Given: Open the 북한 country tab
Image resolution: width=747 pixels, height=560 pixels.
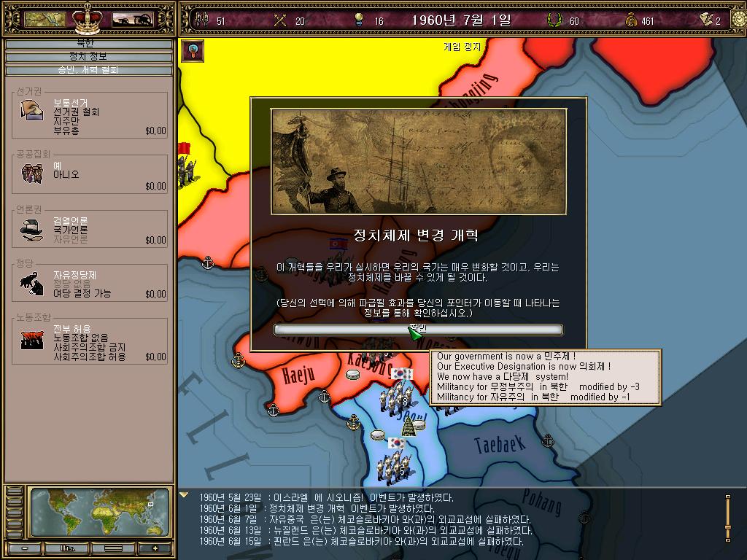Looking at the screenshot, I should 88,44.
